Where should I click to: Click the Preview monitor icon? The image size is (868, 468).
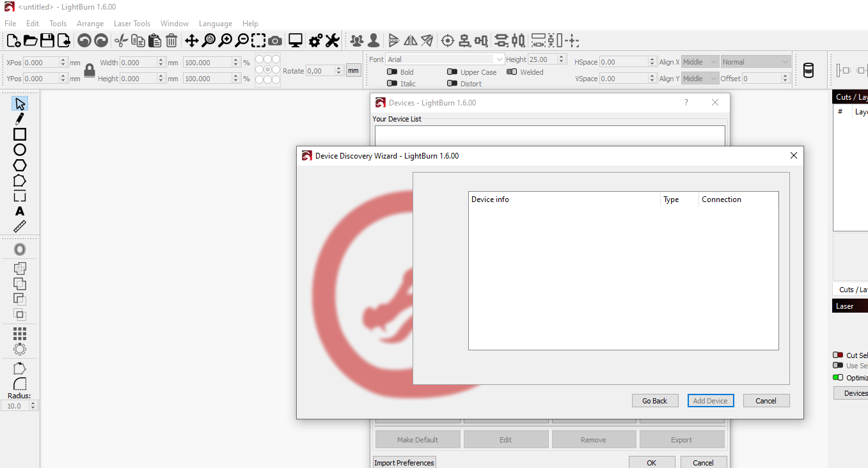click(x=296, y=41)
